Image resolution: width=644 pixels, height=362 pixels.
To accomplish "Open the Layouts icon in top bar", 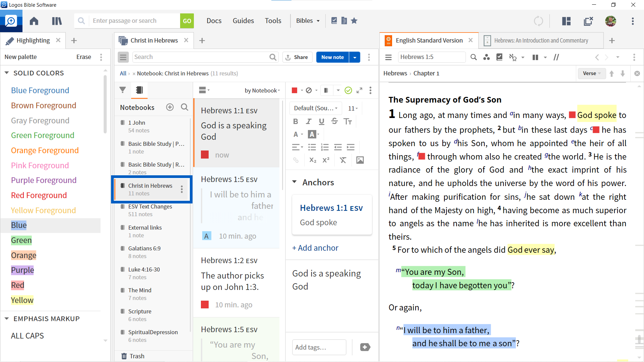I will 566,21.
